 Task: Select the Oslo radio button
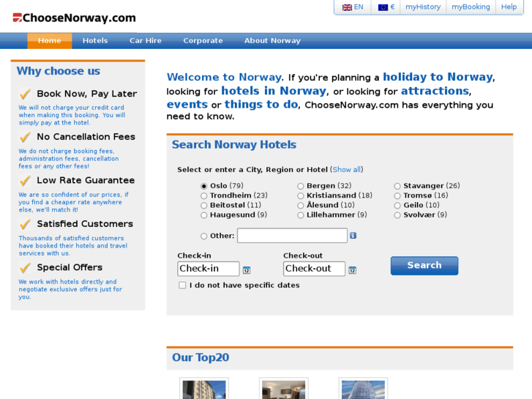coord(203,186)
